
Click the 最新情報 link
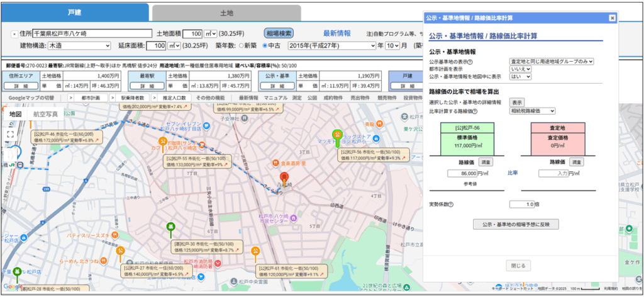(x=336, y=33)
